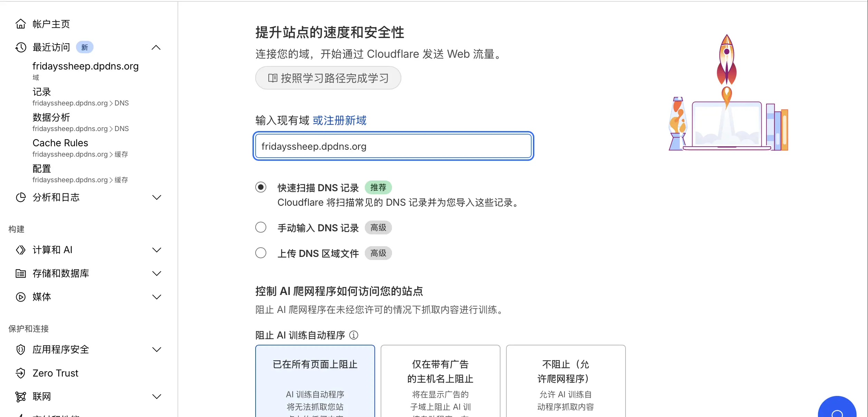Collapse the 最近访问 section

(157, 47)
